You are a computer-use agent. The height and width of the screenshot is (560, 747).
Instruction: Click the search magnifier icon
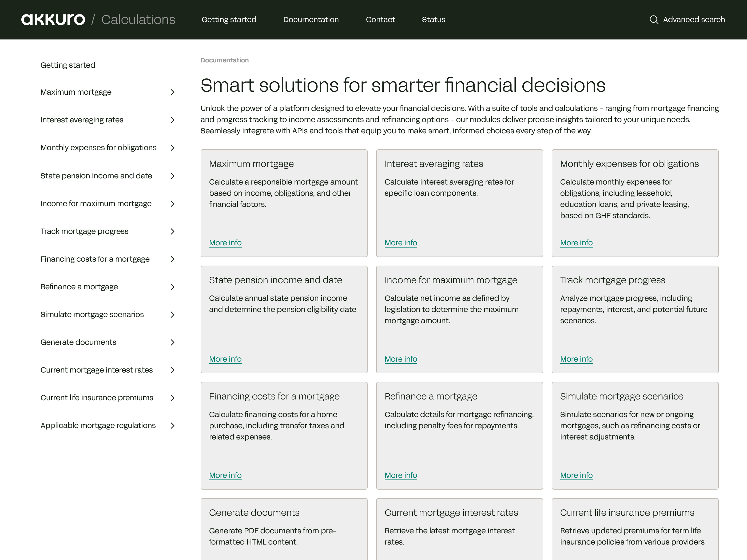654,19
